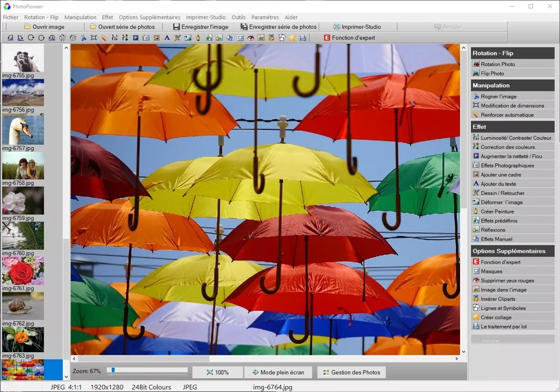Viewport: 560px width, 392px height.
Task: Open Le traitement par lot in the side panel
Action: 503,327
